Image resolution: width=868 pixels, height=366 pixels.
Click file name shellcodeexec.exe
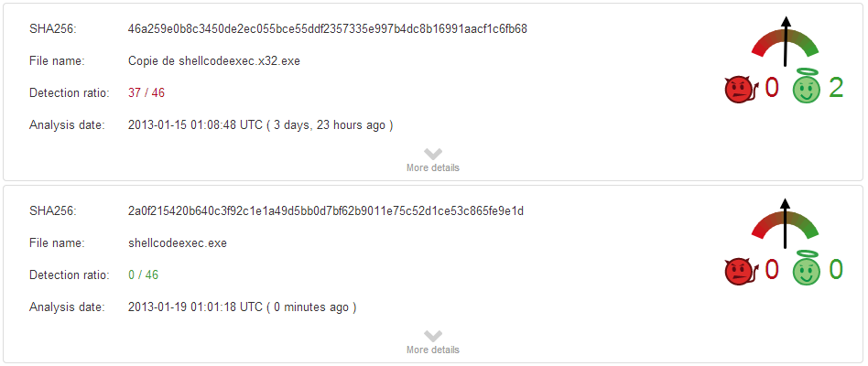point(178,242)
